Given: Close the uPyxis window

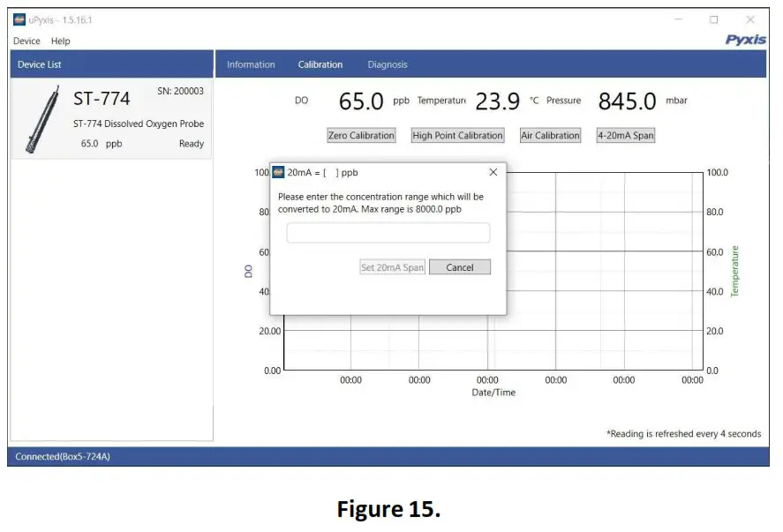Looking at the screenshot, I should [750, 19].
